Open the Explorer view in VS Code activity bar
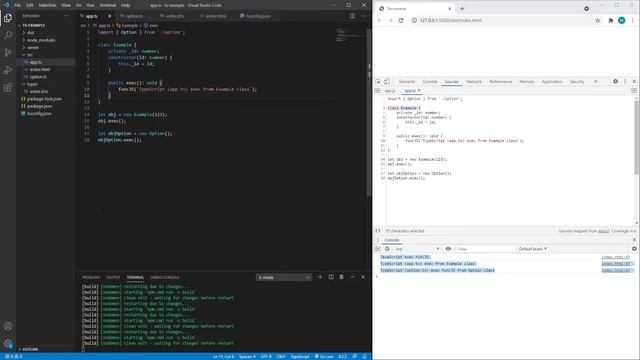Screen dimensions: 640x360 tap(8, 18)
